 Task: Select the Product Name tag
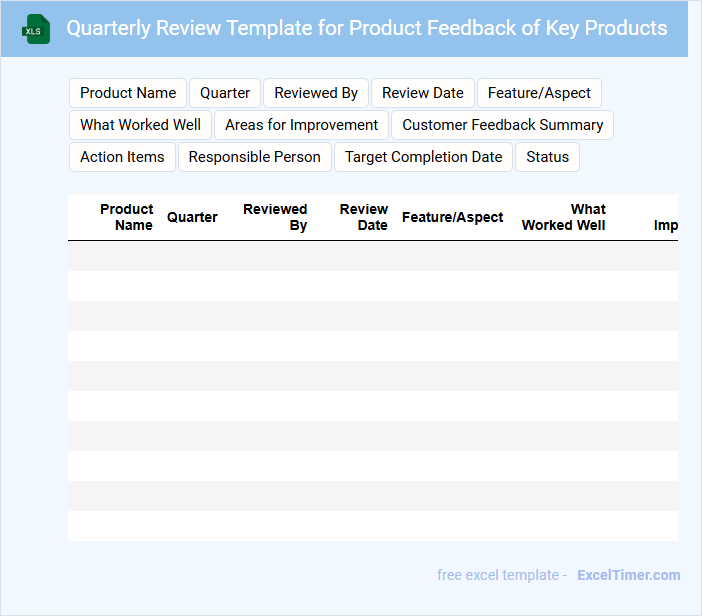[128, 93]
